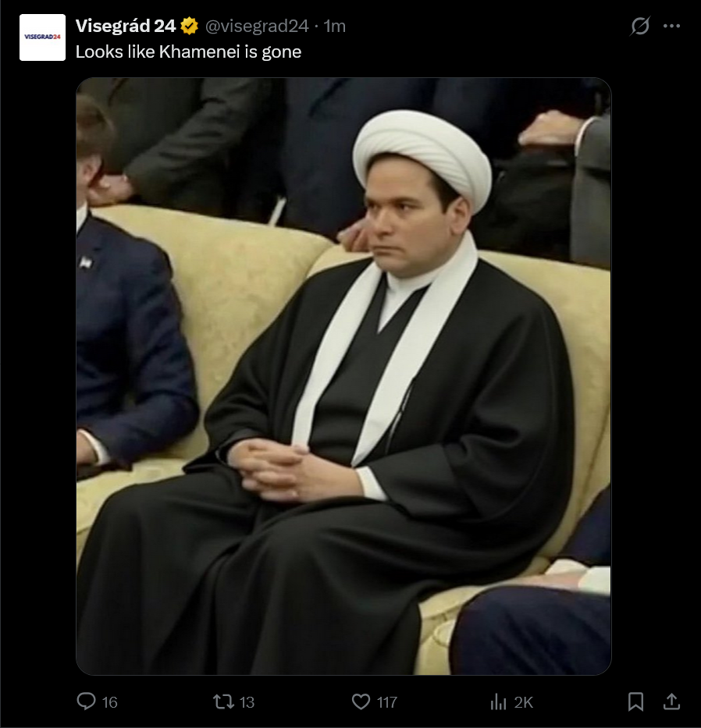Open the @visegrad24 handle link

click(257, 27)
